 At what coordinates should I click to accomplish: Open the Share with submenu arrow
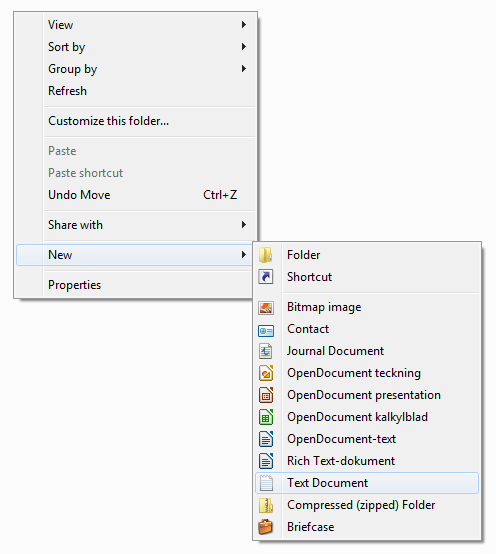pyautogui.click(x=244, y=225)
